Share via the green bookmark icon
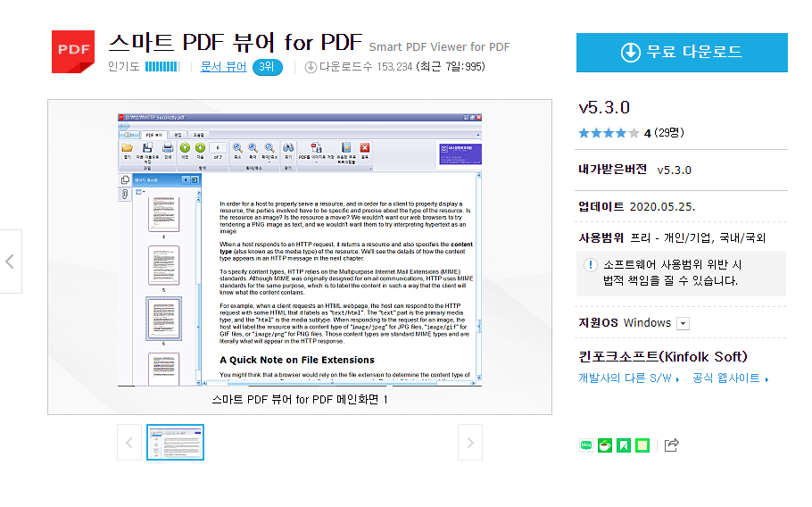 tap(624, 445)
